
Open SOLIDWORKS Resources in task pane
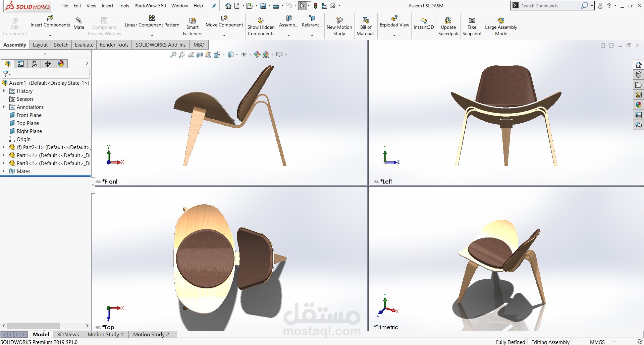coord(638,65)
